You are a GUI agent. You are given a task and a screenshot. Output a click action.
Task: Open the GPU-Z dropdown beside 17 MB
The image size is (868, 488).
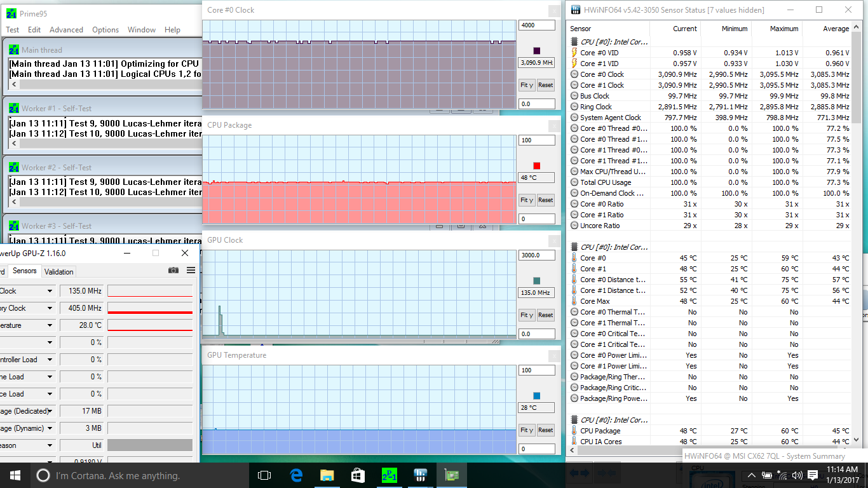pyautogui.click(x=50, y=411)
